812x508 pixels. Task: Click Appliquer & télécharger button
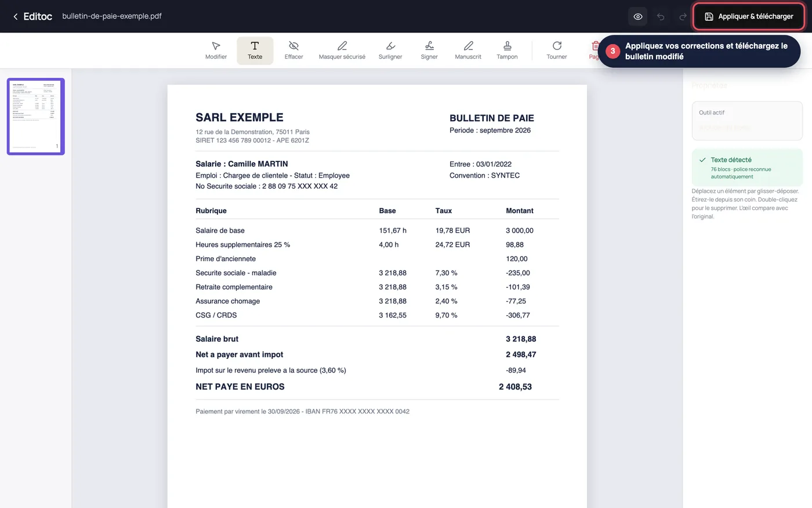click(x=749, y=16)
